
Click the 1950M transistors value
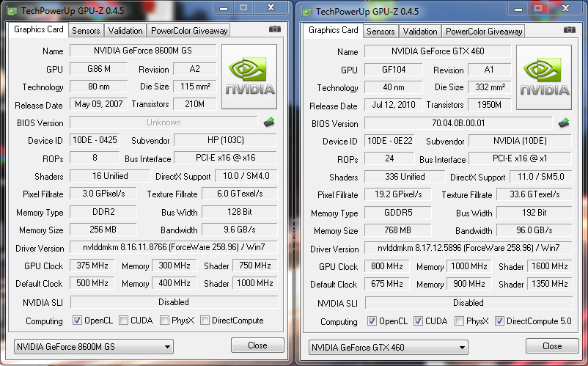pos(489,105)
